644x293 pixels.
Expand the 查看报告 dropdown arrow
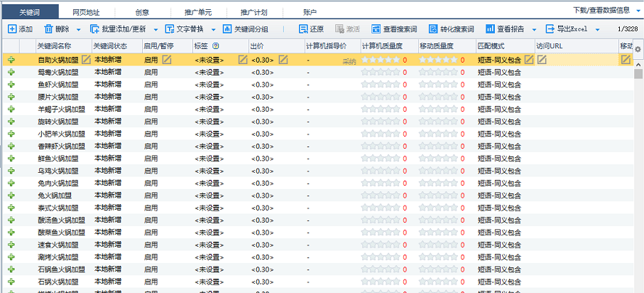[x=535, y=30]
